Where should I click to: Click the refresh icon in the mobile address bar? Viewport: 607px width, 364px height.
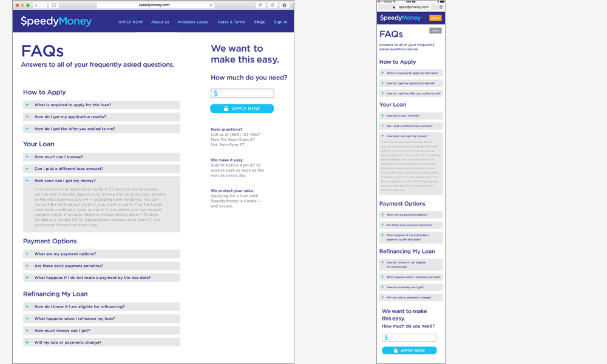(x=441, y=7)
